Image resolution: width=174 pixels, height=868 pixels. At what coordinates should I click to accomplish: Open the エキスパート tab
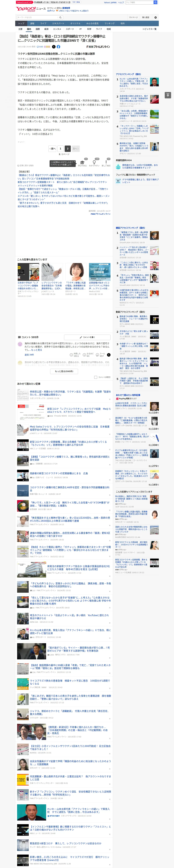(x=58, y=24)
